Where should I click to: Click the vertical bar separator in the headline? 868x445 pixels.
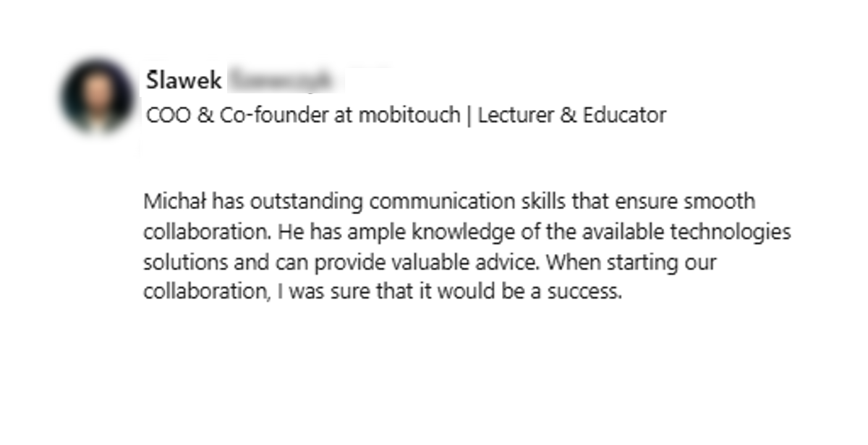pyautogui.click(x=468, y=115)
